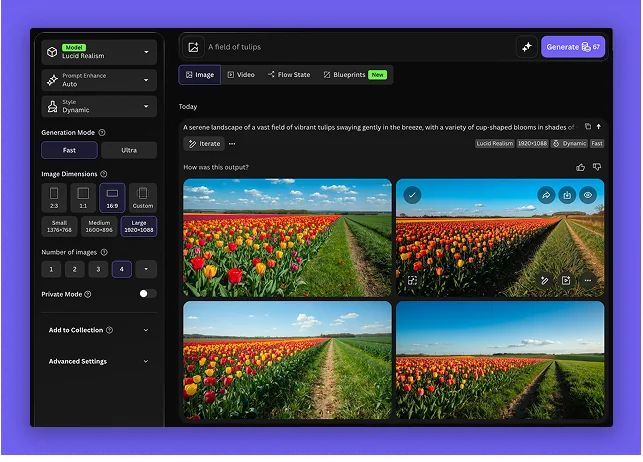Switch to the Flow State tab

[289, 75]
